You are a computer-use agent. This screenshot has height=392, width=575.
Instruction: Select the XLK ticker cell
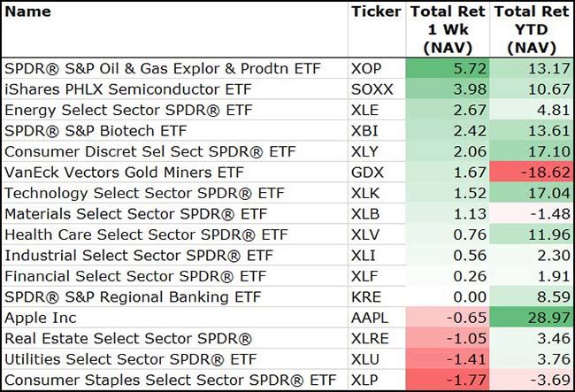coord(364,193)
